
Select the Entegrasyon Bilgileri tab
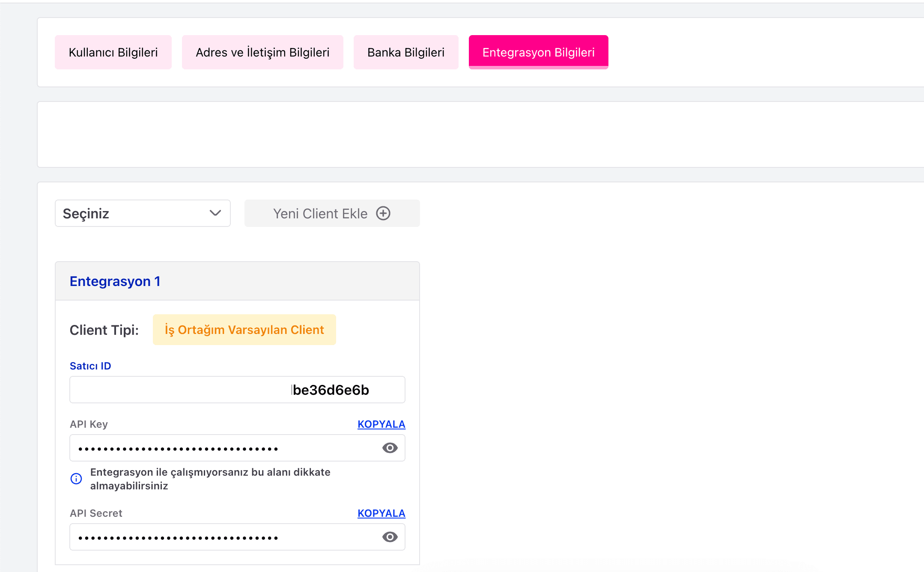click(x=538, y=52)
